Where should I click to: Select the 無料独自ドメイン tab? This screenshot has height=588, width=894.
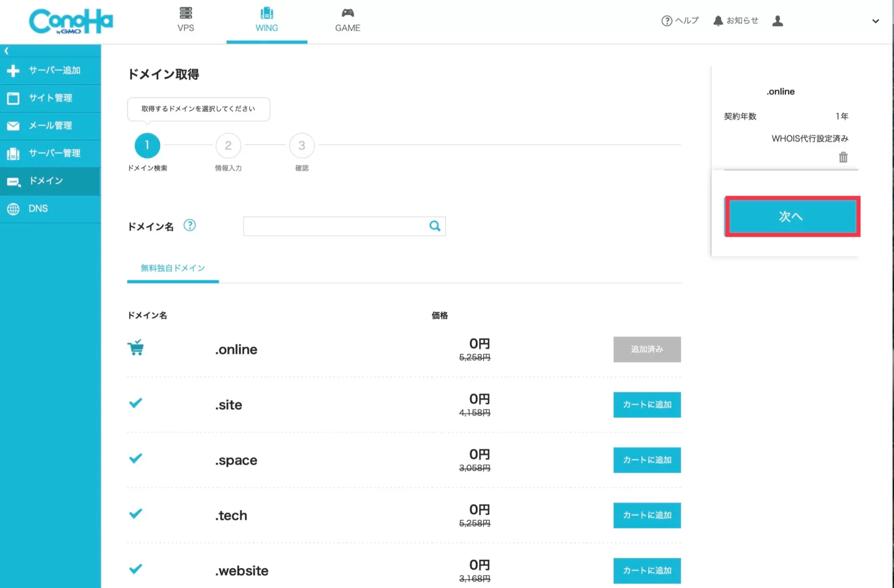pyautogui.click(x=173, y=268)
